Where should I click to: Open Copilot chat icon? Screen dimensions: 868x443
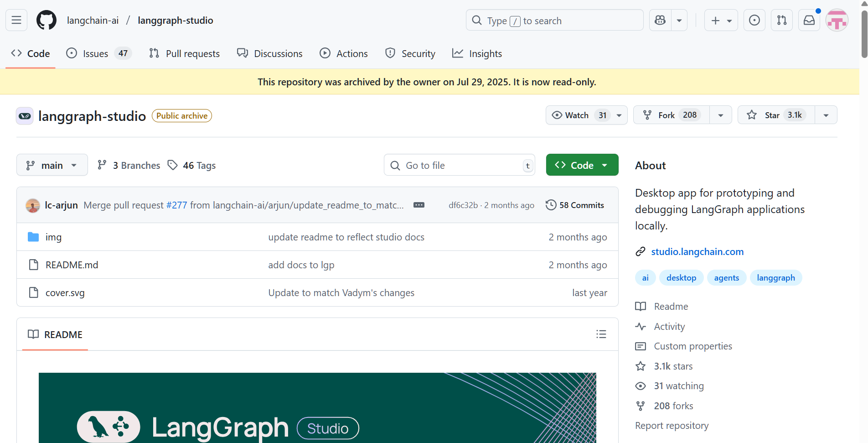click(660, 20)
